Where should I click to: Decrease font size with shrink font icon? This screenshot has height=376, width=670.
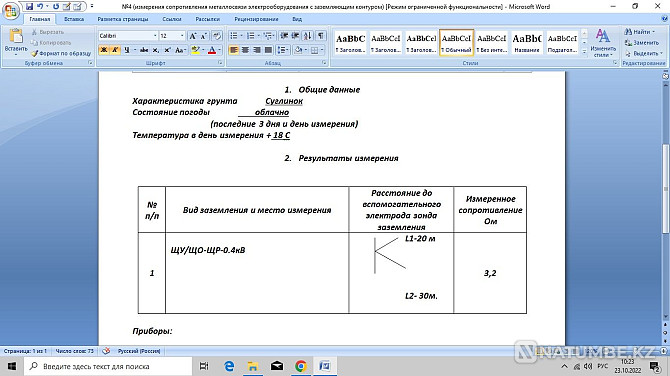[204, 36]
